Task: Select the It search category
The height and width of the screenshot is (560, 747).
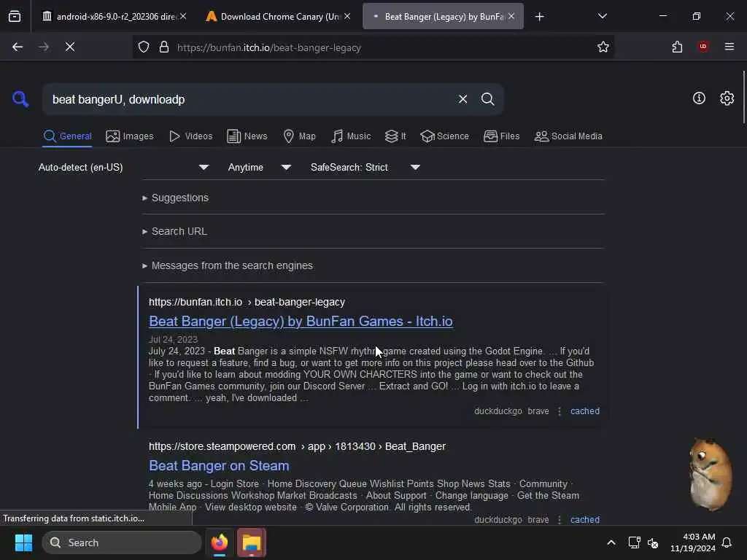Action: (395, 136)
